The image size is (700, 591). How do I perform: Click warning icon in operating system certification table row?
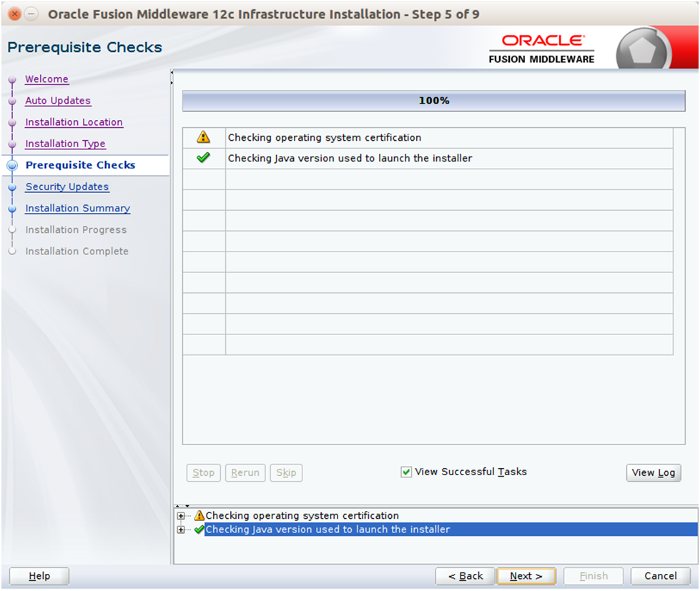pos(203,137)
